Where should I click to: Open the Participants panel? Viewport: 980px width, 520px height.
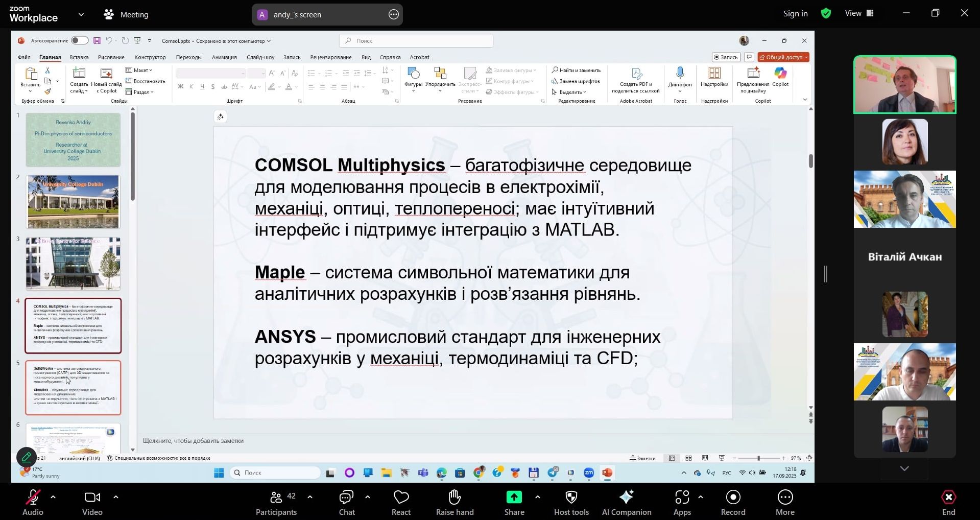pos(276,503)
